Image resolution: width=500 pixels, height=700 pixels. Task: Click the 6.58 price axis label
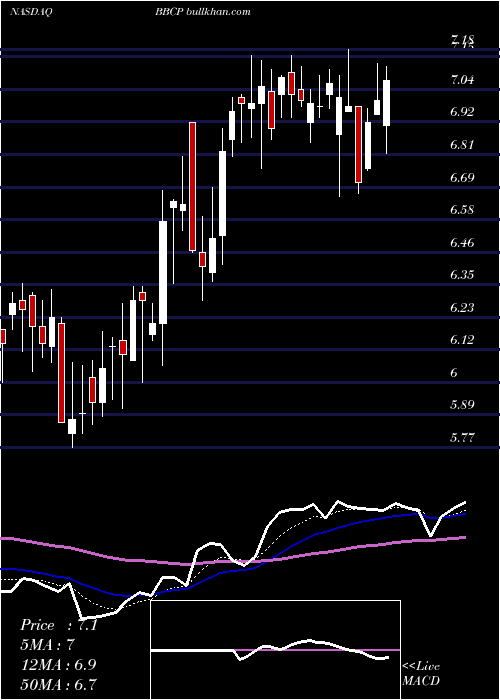462,210
